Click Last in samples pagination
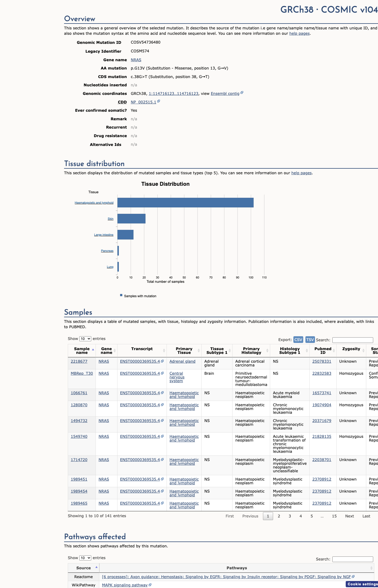 point(366,516)
